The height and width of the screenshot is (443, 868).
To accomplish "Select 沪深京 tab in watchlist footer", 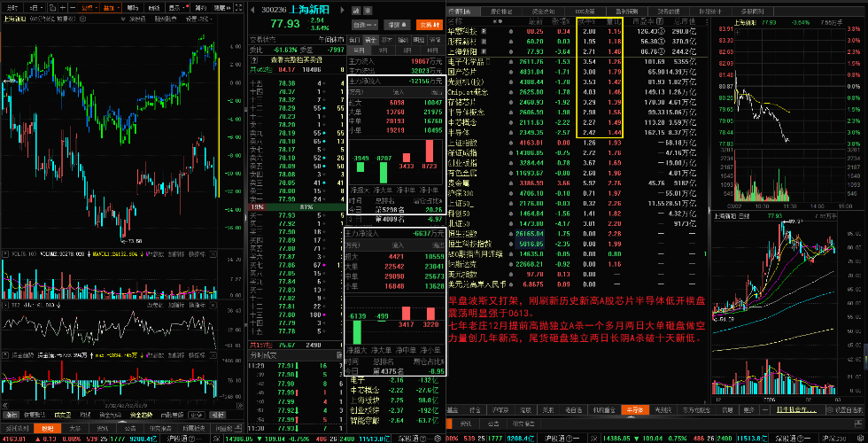I will click(500, 409).
